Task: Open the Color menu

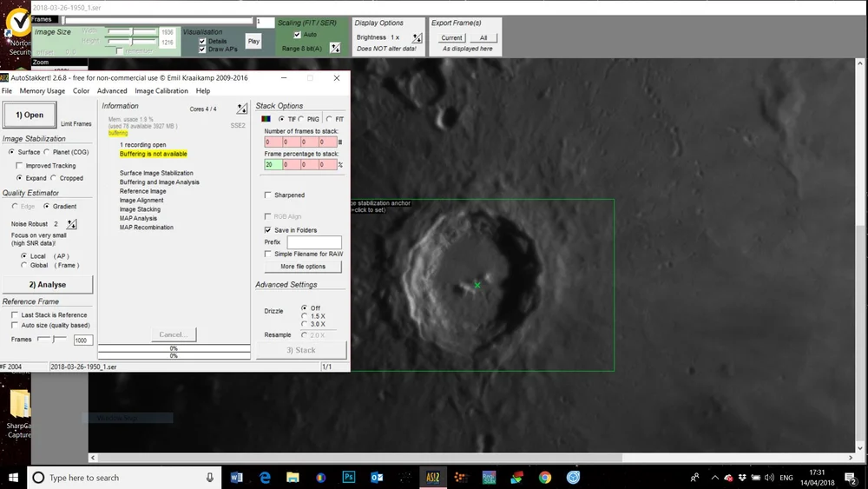Action: 81,91
